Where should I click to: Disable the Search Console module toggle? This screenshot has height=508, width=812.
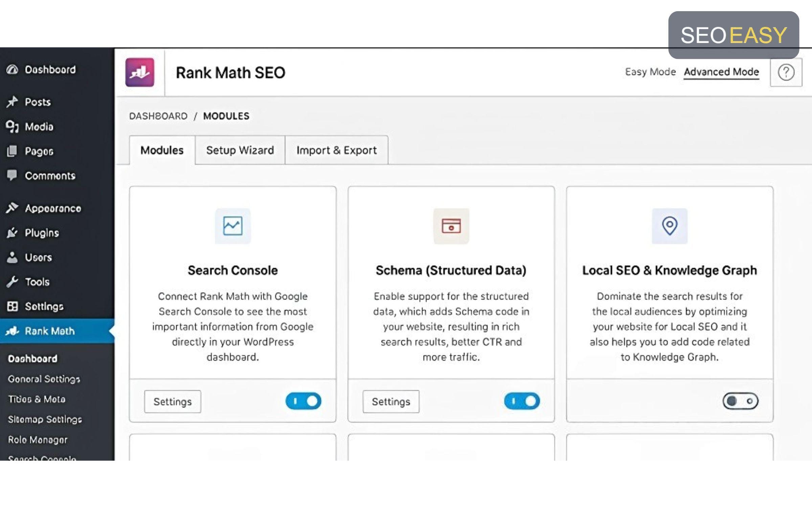[303, 401]
